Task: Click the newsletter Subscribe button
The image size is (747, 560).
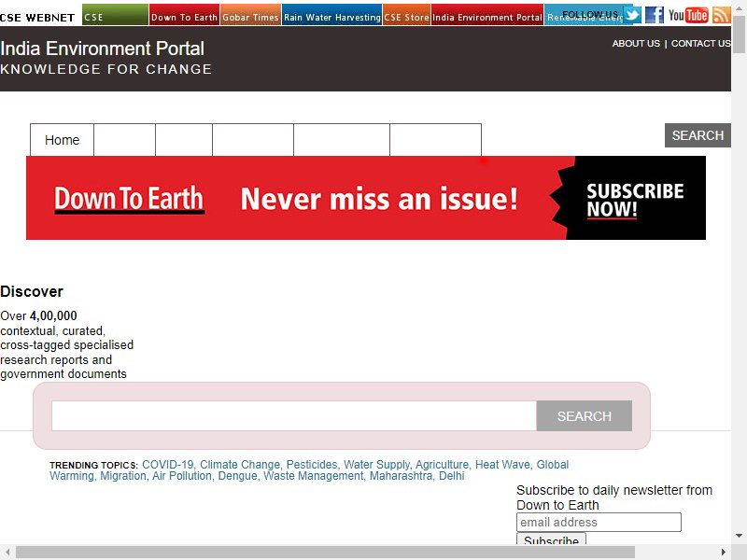Action: 551,539
